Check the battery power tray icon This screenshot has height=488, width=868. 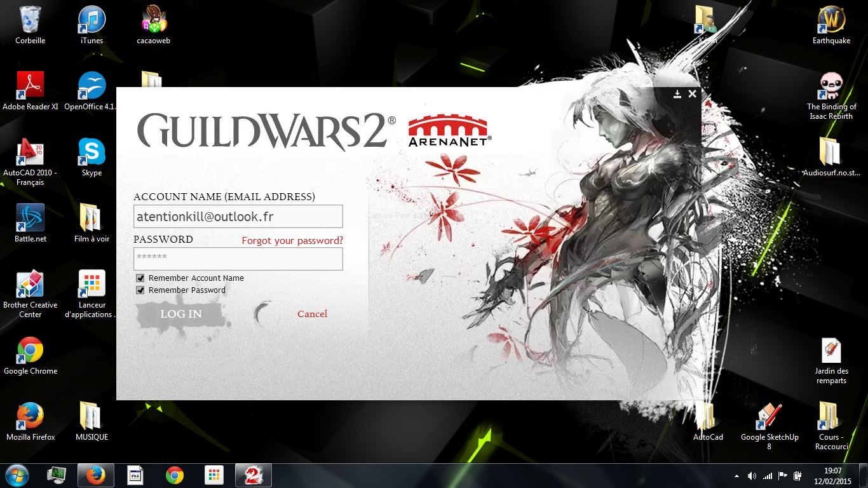797,476
